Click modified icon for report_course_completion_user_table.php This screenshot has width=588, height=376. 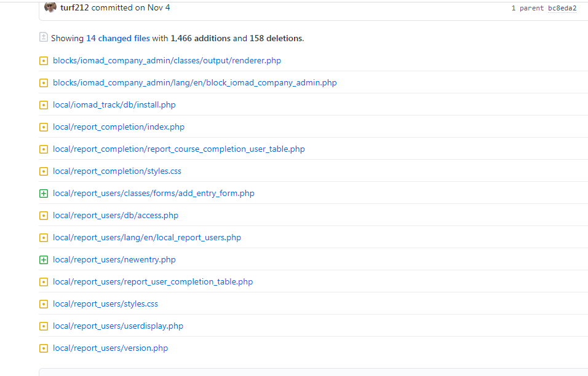click(x=44, y=149)
